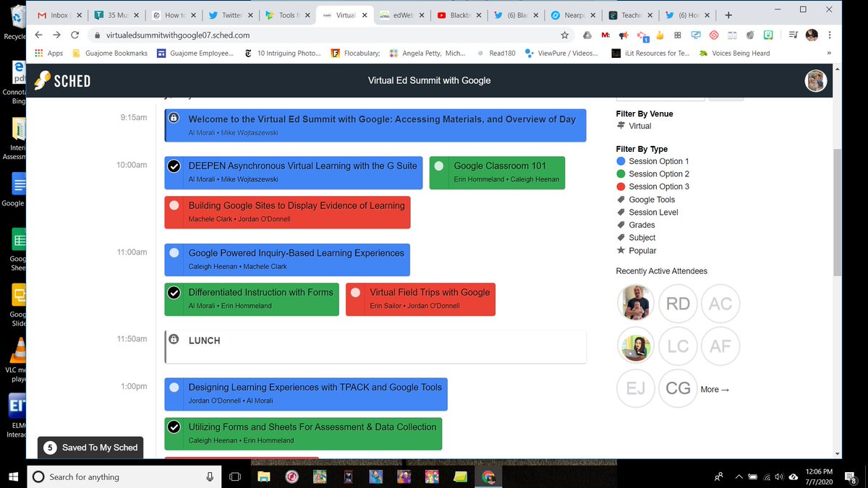Open the RD attendee avatar
868x488 pixels.
tap(678, 303)
